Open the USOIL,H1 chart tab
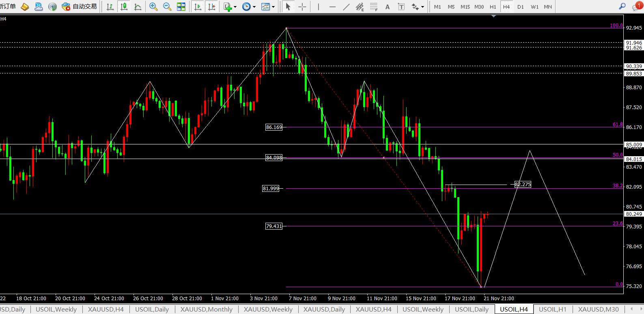Image resolution: width=644 pixels, height=314 pixels. [x=552, y=310]
